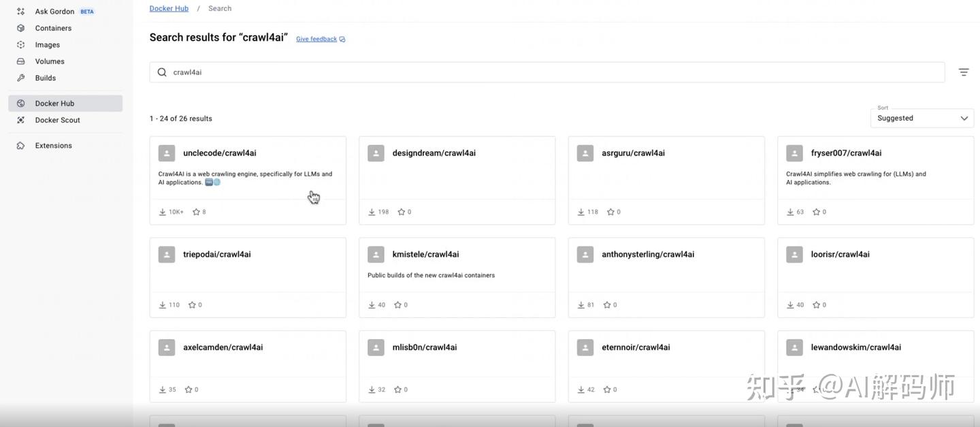The image size is (980, 427).
Task: Click the Give feedback external icon
Action: click(342, 39)
